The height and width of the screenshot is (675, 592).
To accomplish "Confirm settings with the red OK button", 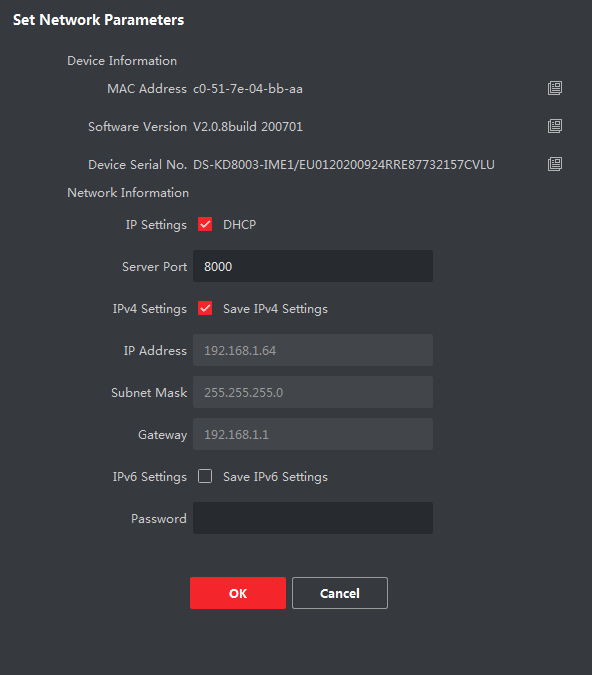I will (x=238, y=593).
